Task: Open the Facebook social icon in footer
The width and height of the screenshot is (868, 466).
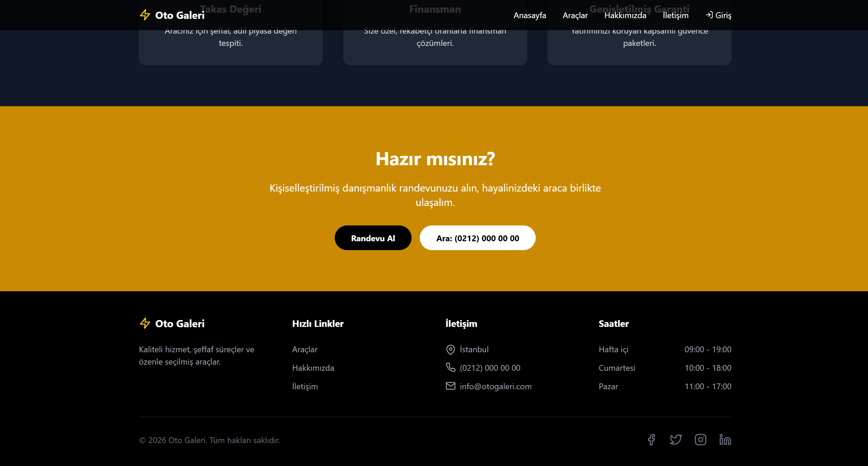Action: [x=651, y=440]
